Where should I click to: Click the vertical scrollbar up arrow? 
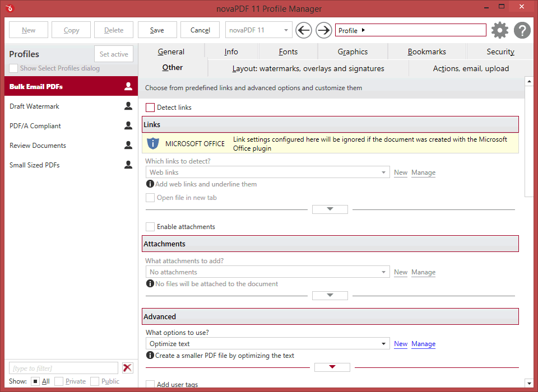(528, 81)
